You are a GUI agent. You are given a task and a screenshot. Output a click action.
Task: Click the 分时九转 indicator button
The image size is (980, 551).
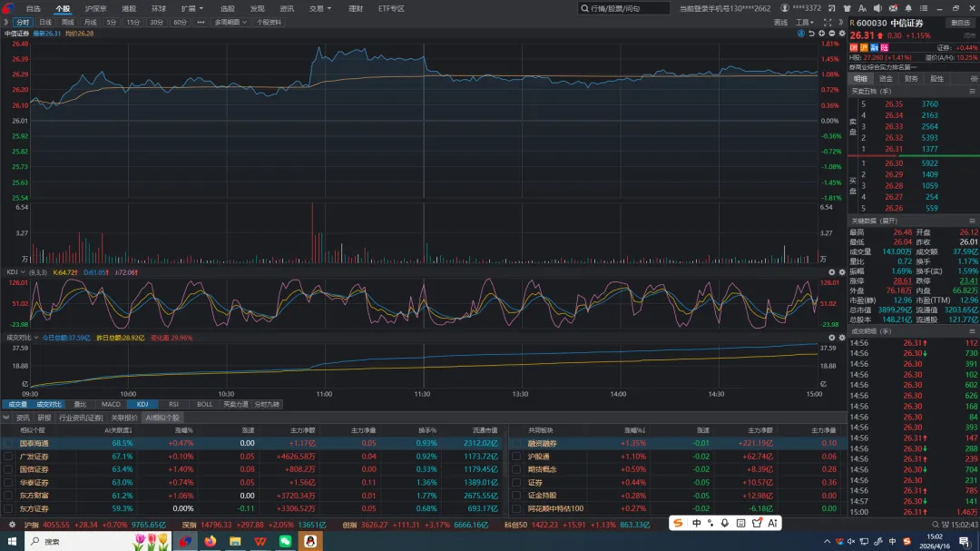point(267,404)
